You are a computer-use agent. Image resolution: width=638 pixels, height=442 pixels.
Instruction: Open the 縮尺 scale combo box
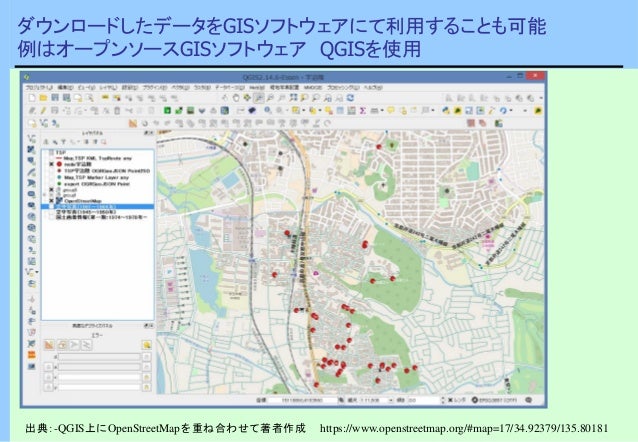[x=376, y=400]
